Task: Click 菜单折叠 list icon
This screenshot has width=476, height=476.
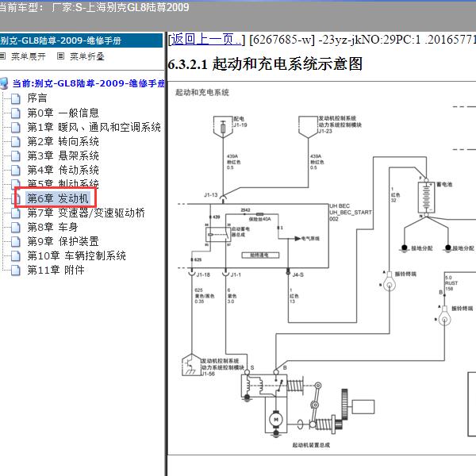Action: coord(61,56)
